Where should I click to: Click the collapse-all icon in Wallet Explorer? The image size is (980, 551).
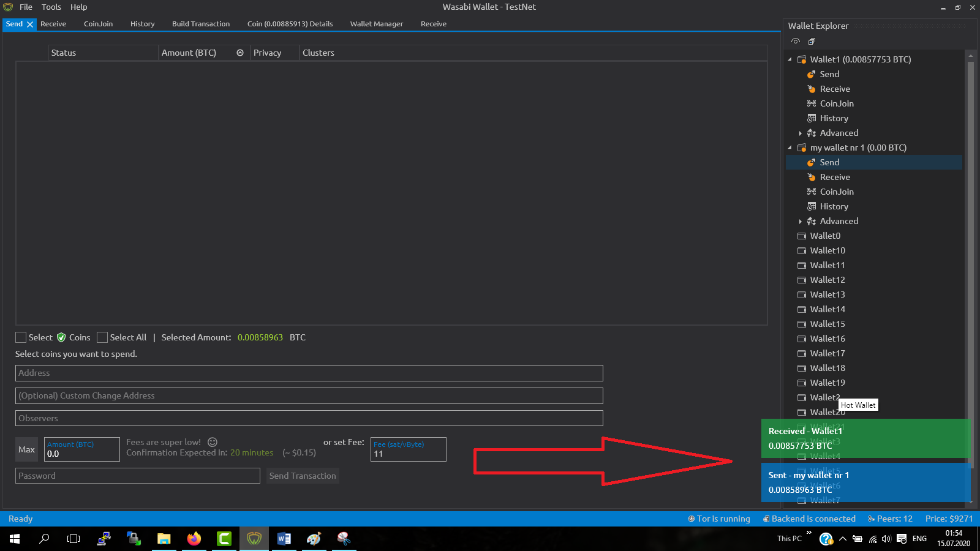(x=812, y=41)
